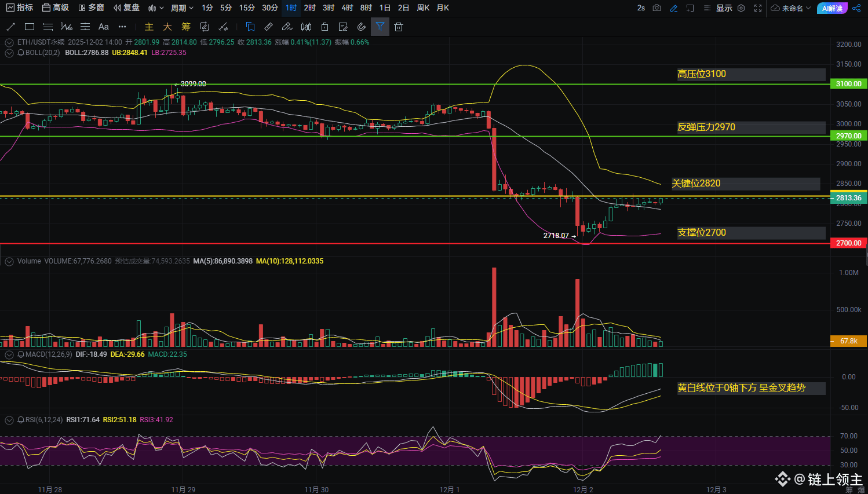The height and width of the screenshot is (494, 868).
Task: Take a chart screenshot with camera icon
Action: [x=657, y=8]
